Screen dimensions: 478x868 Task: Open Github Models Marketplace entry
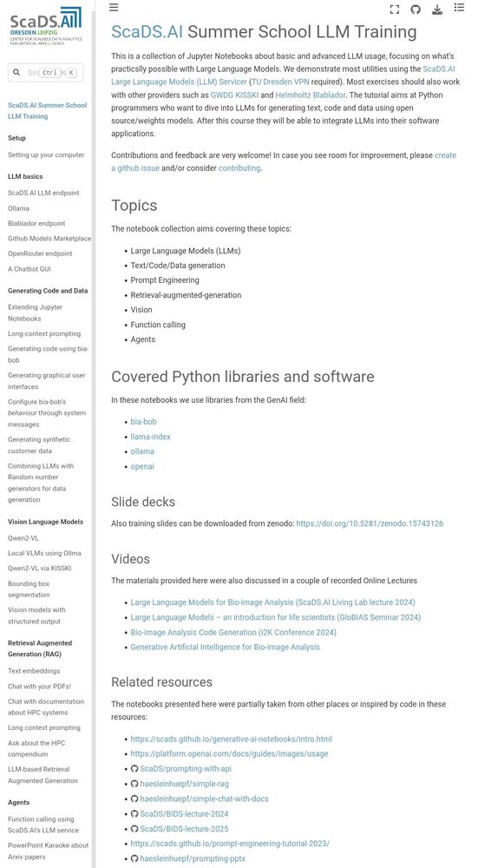49,239
